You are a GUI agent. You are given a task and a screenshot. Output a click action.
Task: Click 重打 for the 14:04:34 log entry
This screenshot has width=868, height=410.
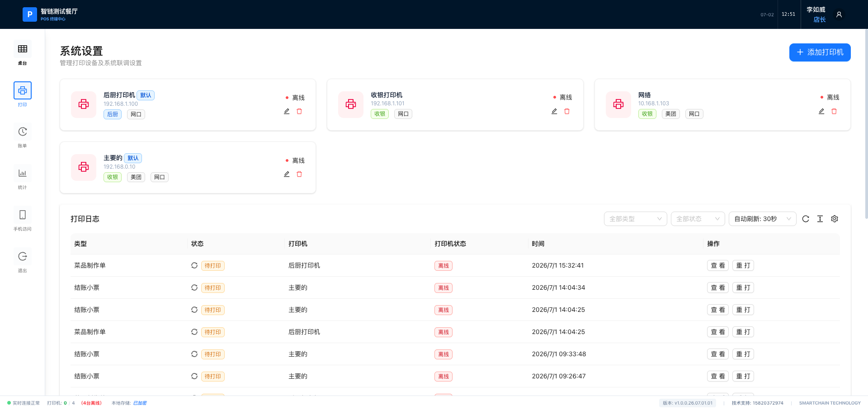tap(743, 287)
